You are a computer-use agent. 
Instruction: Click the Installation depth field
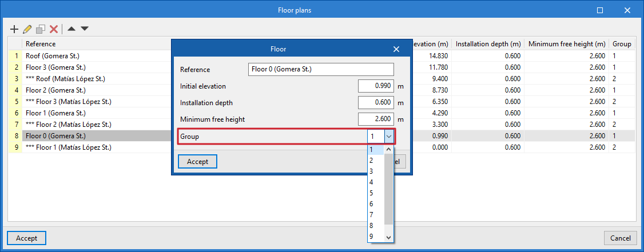pyautogui.click(x=376, y=103)
